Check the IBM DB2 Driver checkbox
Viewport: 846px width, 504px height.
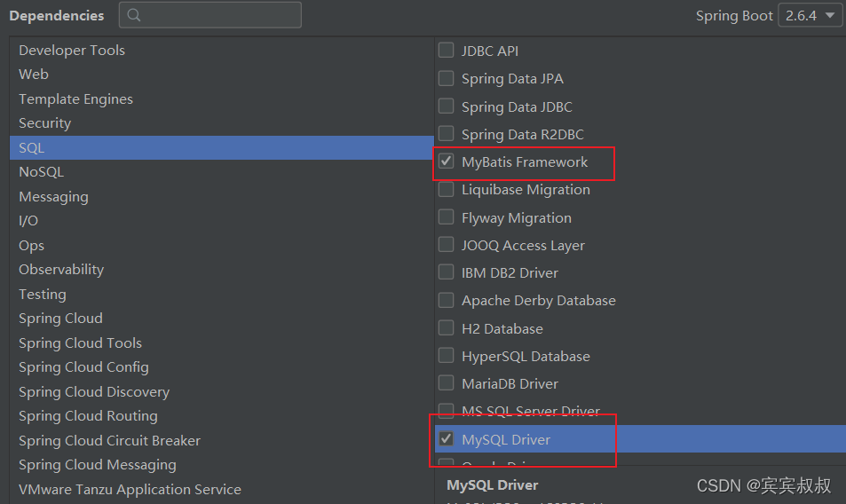tap(447, 272)
